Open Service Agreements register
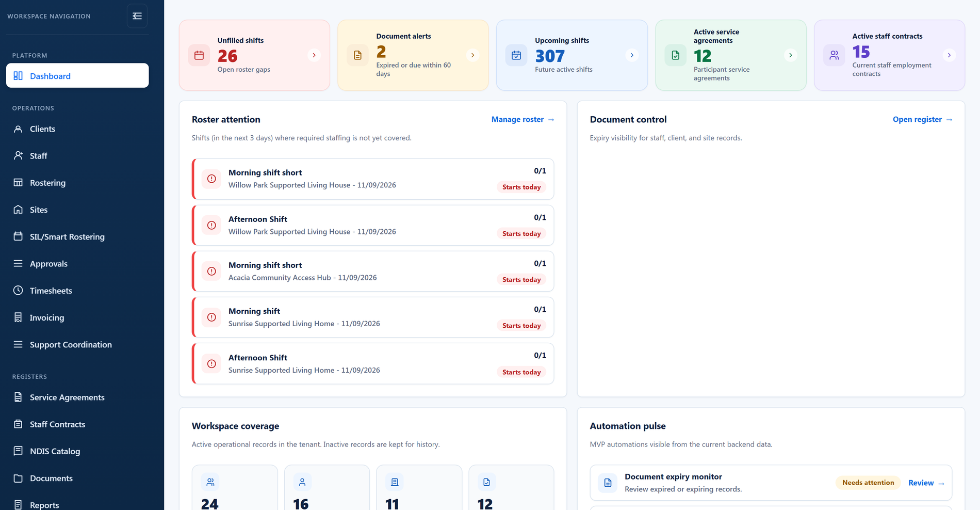 point(77,397)
